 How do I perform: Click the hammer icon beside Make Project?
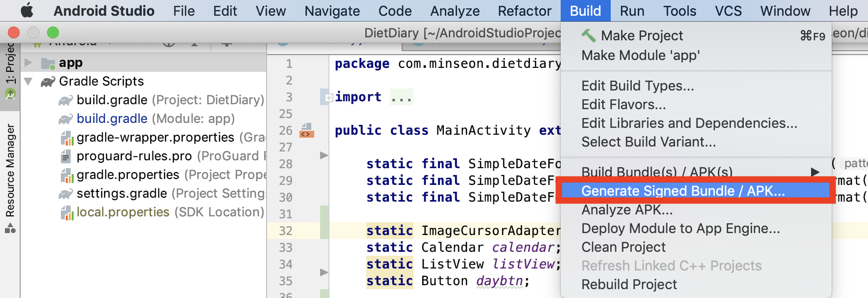588,35
